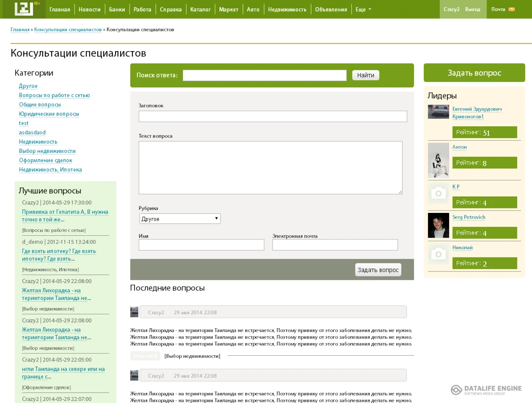532x403 pixels.
Task: Go to Главная in top menu
Action: tap(60, 9)
